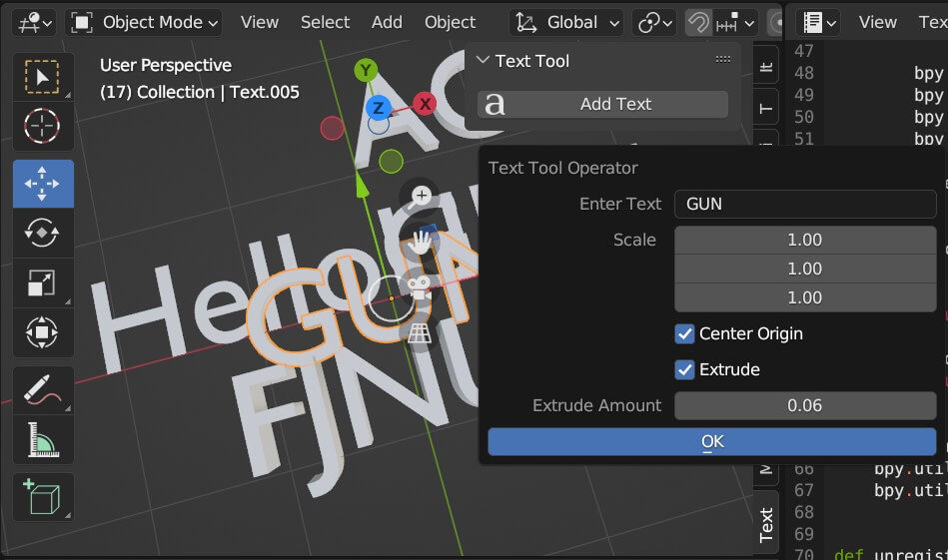Select the Select Box tool
The width and height of the screenshot is (948, 560).
coord(42,77)
